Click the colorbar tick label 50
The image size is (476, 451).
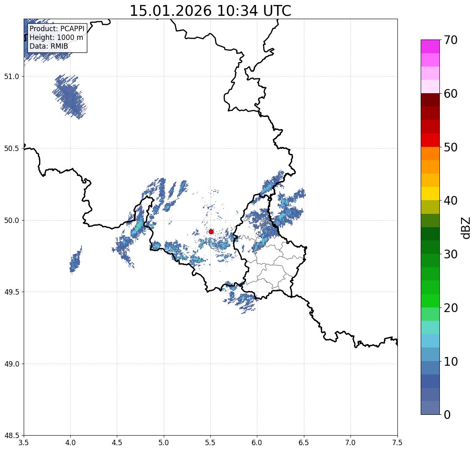(x=451, y=147)
